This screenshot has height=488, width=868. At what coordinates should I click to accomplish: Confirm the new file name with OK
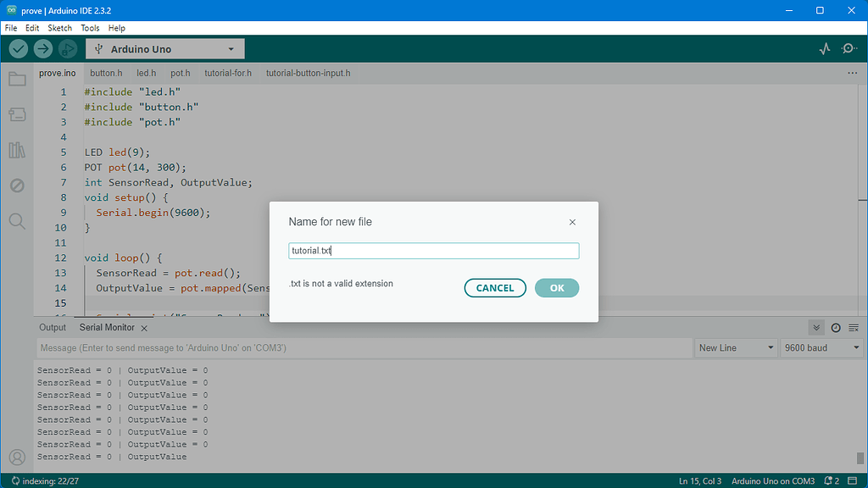pos(557,287)
